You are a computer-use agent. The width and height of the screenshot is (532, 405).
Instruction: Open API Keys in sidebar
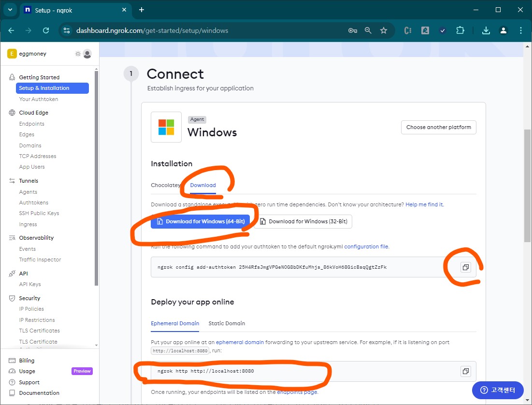tap(30, 285)
